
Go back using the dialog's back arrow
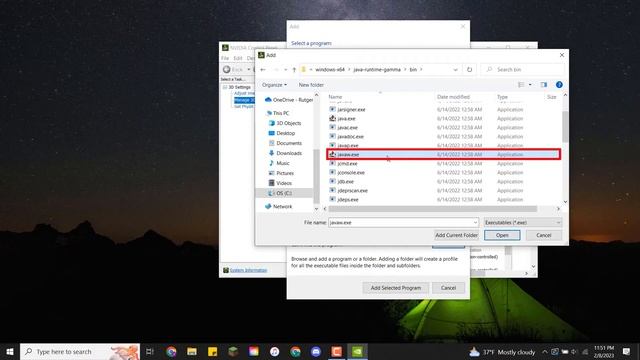tap(263, 70)
